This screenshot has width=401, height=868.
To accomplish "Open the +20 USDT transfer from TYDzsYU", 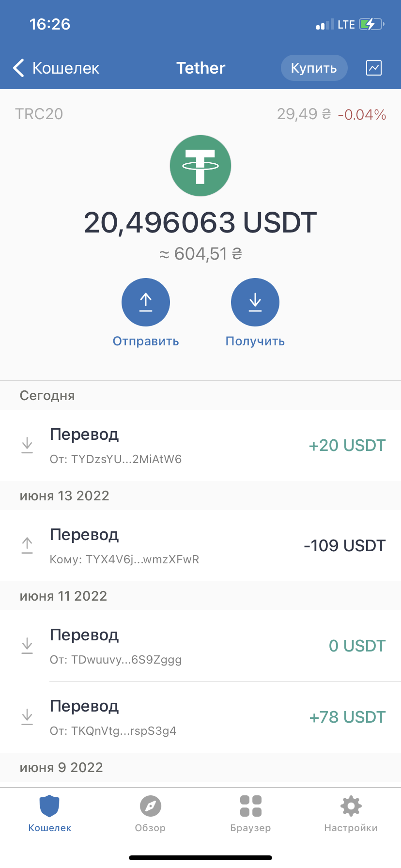I will coord(200,446).
